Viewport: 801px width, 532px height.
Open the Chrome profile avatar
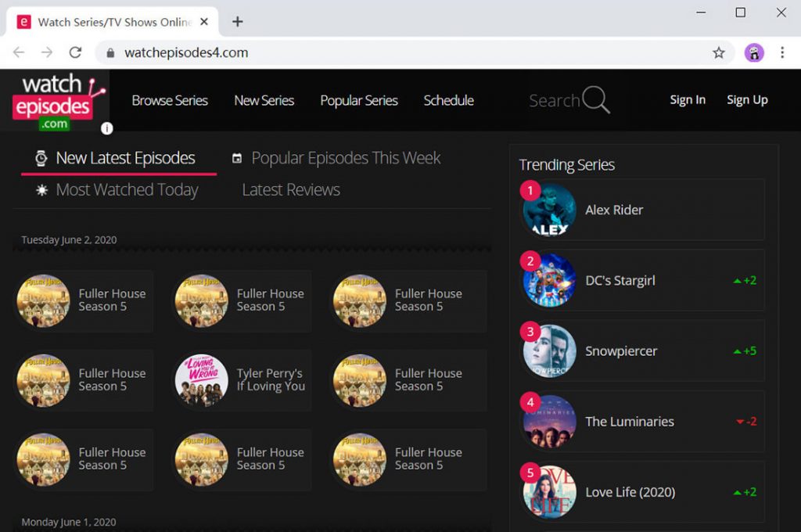click(x=754, y=52)
